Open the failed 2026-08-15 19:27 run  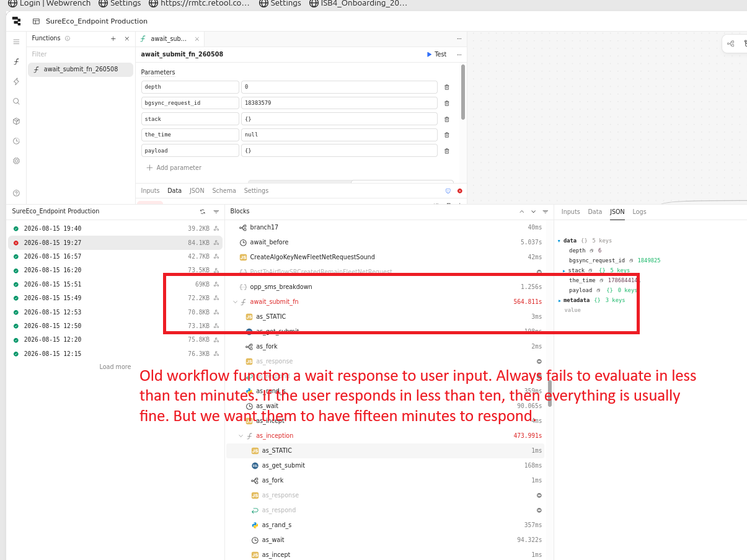point(115,242)
